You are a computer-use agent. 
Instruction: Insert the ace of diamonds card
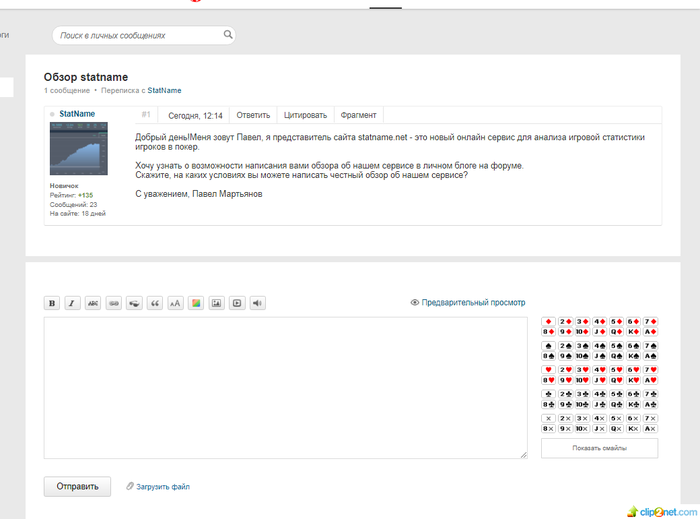(x=650, y=332)
